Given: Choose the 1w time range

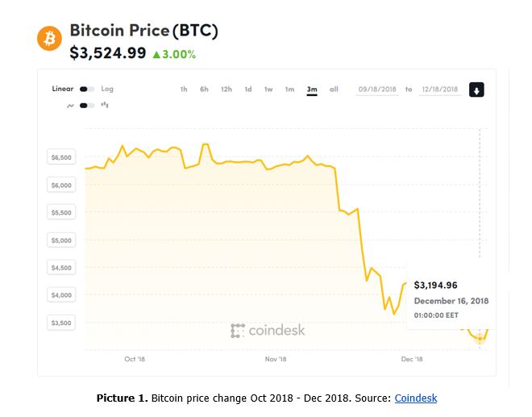Looking at the screenshot, I should pyautogui.click(x=268, y=89).
